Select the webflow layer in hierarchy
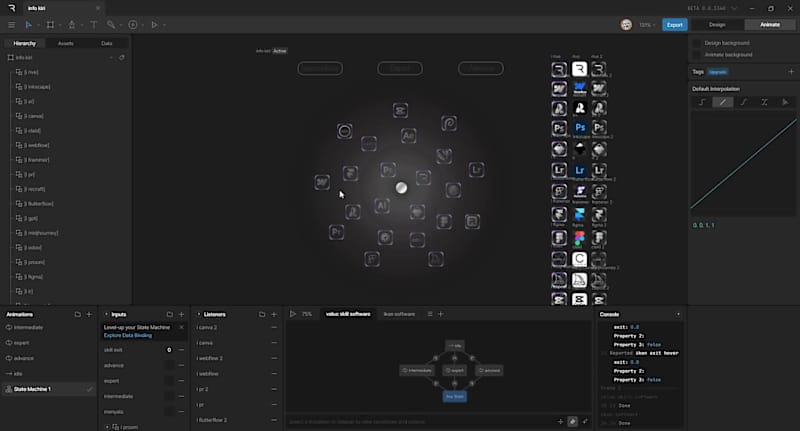Screen dimensions: 800x431 coord(66,145)
